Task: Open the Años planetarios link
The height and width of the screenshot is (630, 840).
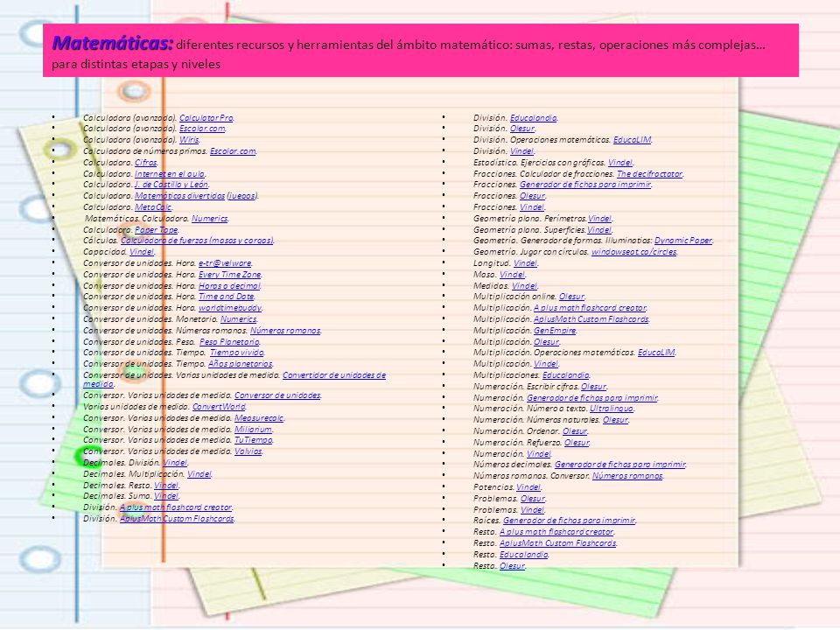Action: point(241,364)
